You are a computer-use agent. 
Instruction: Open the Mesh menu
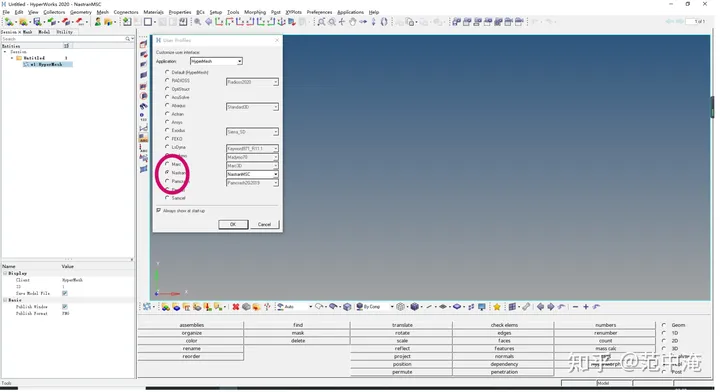[x=102, y=12]
